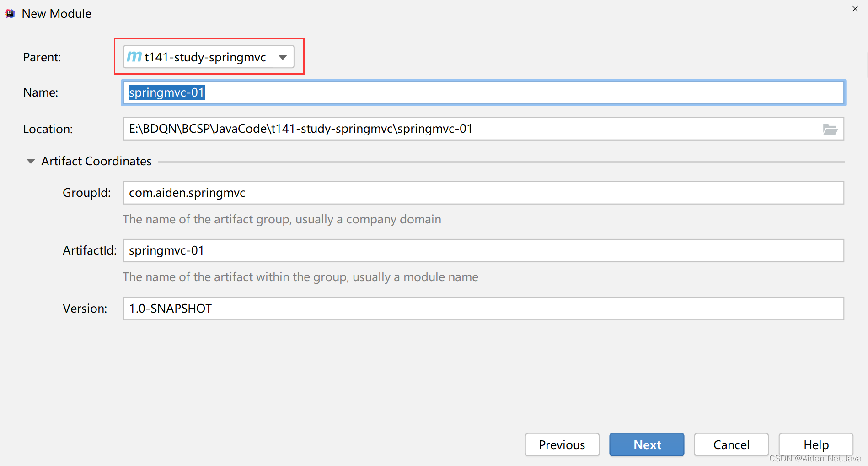Open the Parent module dropdown
868x466 pixels.
click(x=209, y=57)
